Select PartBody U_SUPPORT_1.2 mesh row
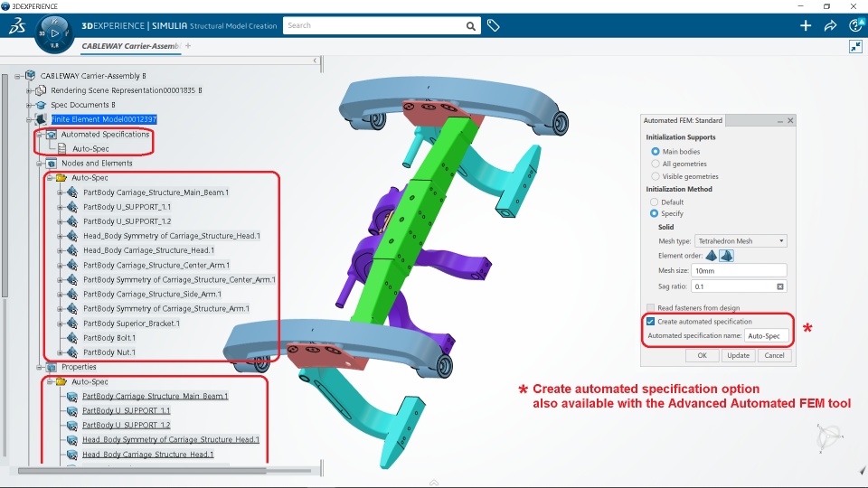Viewport: 868px width, 488px height. [127, 221]
